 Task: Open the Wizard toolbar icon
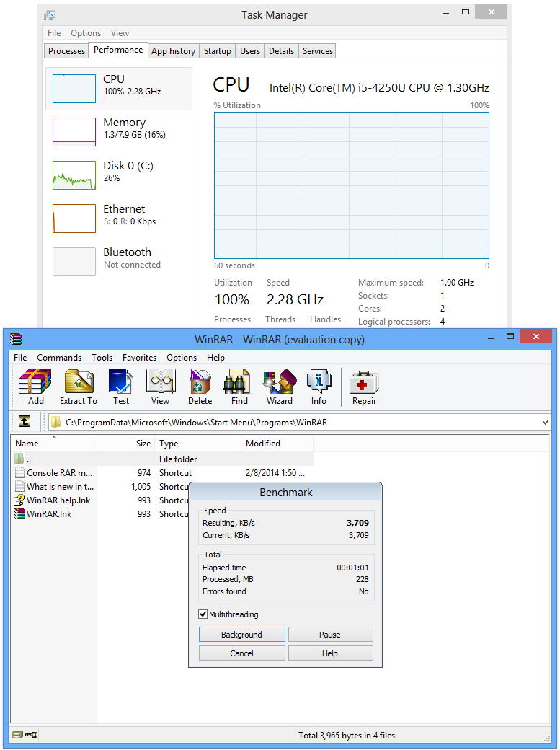[279, 387]
